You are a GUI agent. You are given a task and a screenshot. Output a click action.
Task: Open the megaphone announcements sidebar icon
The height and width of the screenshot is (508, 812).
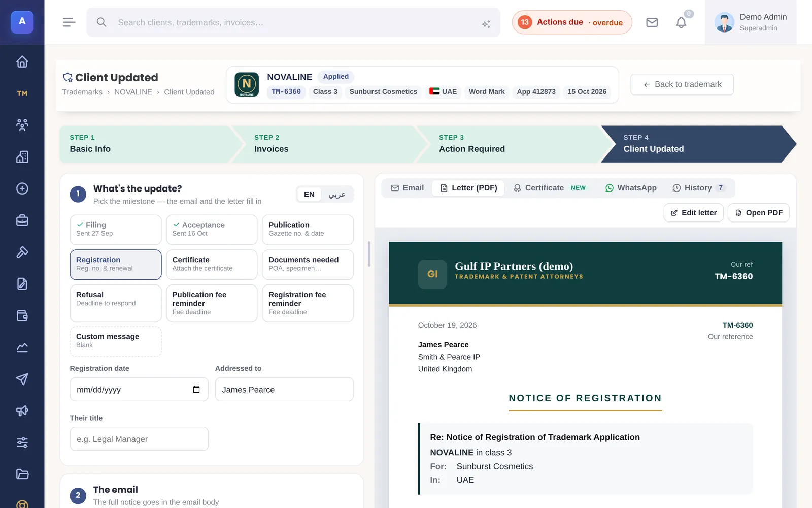point(22,411)
